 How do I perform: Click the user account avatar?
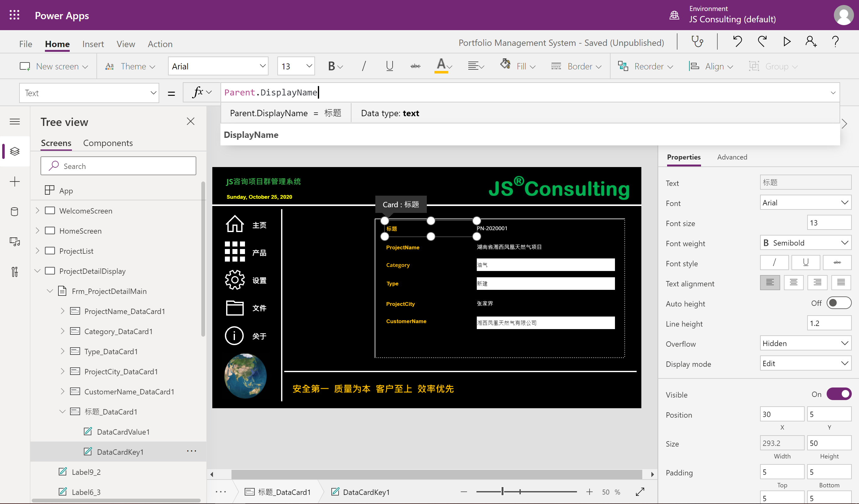click(x=843, y=15)
